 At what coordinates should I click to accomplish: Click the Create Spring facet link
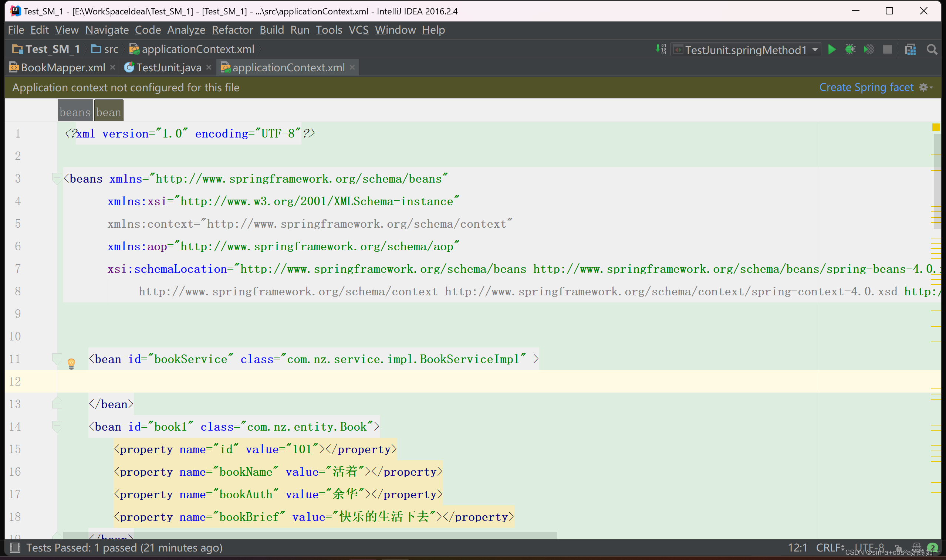[x=866, y=87]
